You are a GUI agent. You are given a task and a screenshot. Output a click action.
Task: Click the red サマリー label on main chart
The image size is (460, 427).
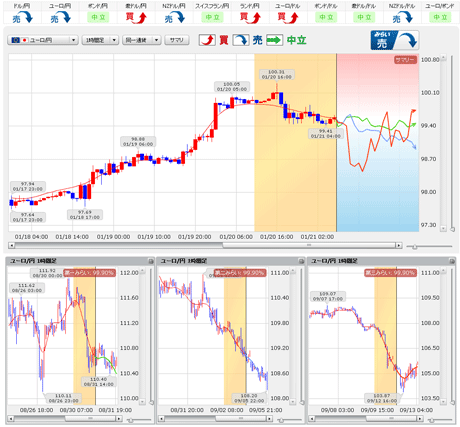click(405, 60)
